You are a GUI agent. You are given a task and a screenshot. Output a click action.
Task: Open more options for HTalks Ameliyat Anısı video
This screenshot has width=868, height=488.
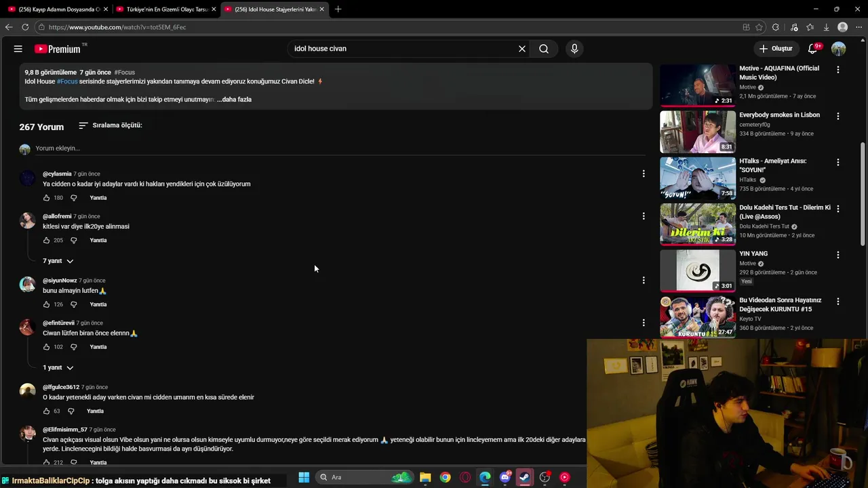point(838,163)
